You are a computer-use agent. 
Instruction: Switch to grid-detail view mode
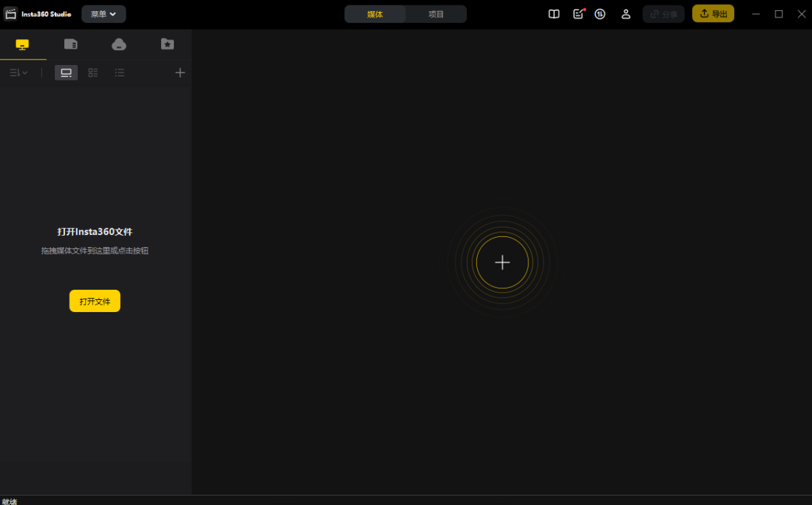93,72
